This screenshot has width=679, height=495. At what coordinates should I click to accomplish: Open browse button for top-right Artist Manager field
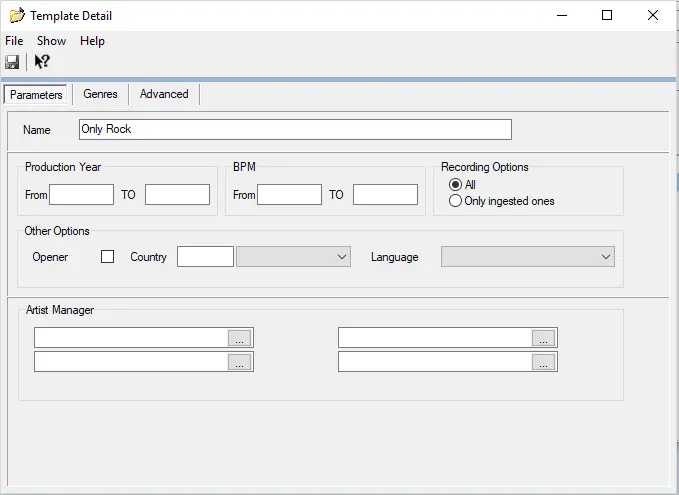pos(544,338)
